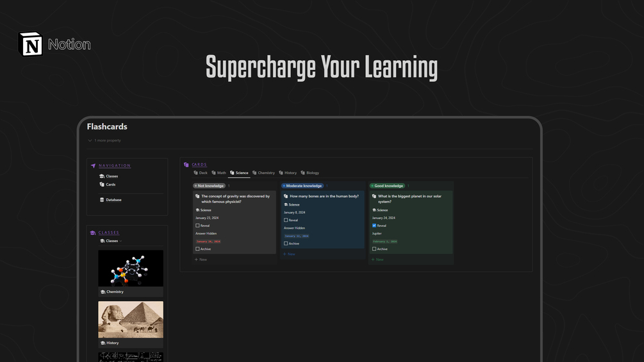
Task: Tick Reveal on the gravity question card
Action: (197, 226)
